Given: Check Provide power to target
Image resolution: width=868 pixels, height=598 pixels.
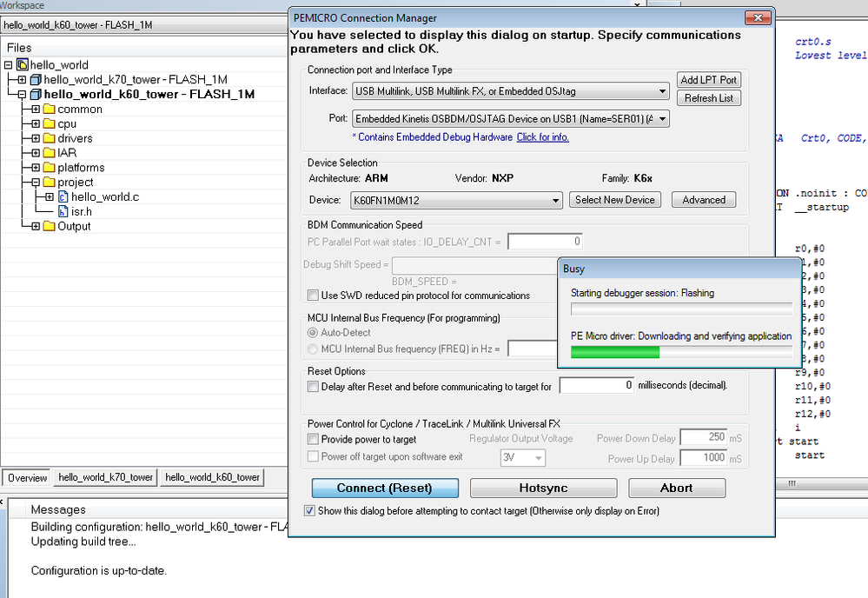Looking at the screenshot, I should [x=314, y=439].
